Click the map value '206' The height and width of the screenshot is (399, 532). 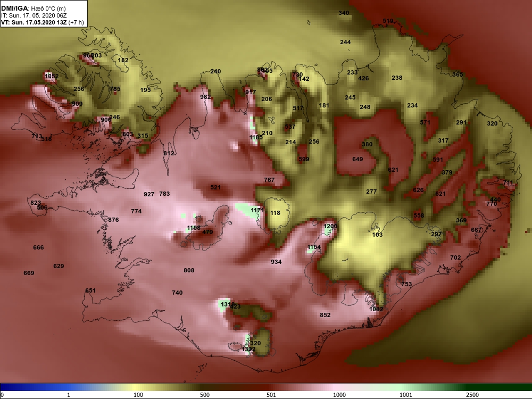click(267, 99)
